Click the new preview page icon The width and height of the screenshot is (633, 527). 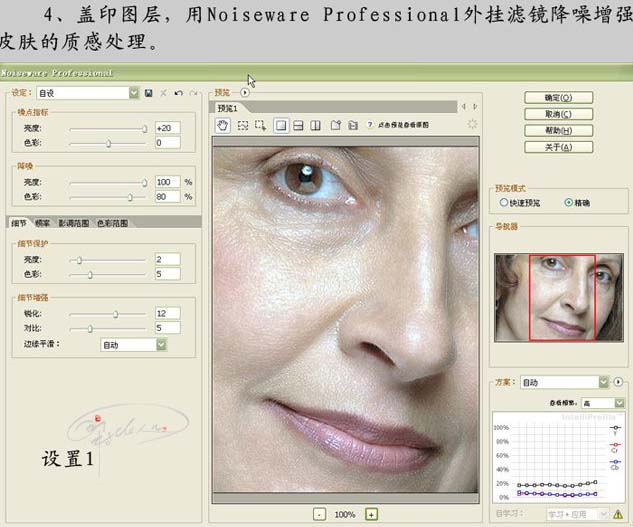336,125
